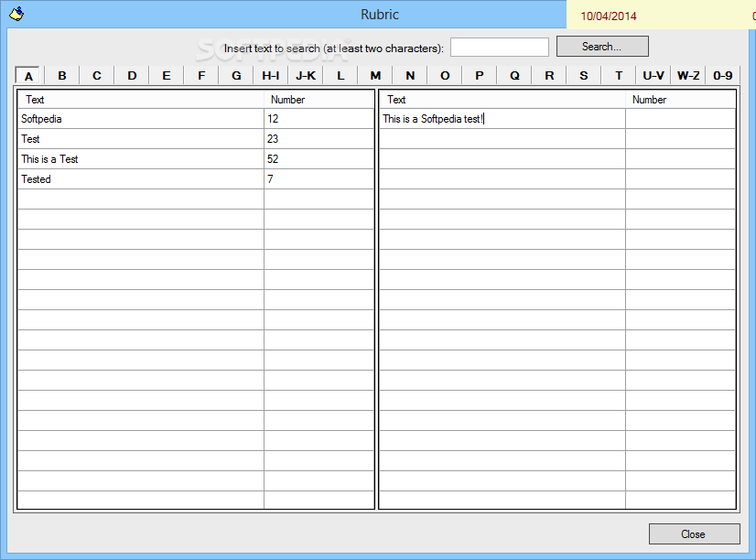
Task: Click the right table Number column header
Action: [x=680, y=99]
